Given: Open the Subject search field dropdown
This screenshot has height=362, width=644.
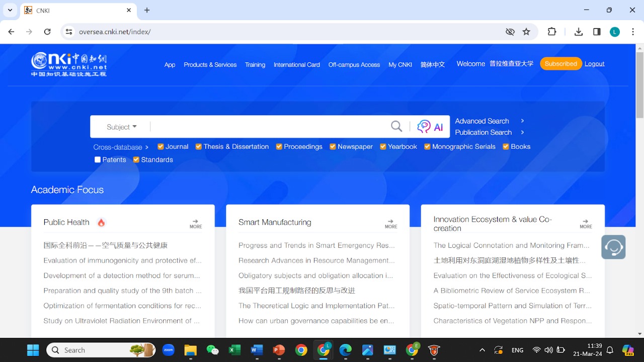Looking at the screenshot, I should tap(122, 127).
